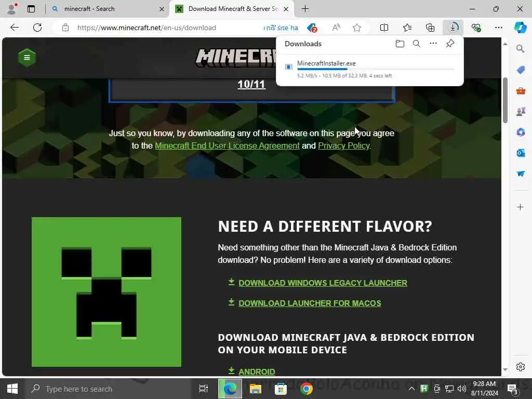The height and width of the screenshot is (399, 532).
Task: Open File Explorer from taskbar
Action: (x=255, y=389)
